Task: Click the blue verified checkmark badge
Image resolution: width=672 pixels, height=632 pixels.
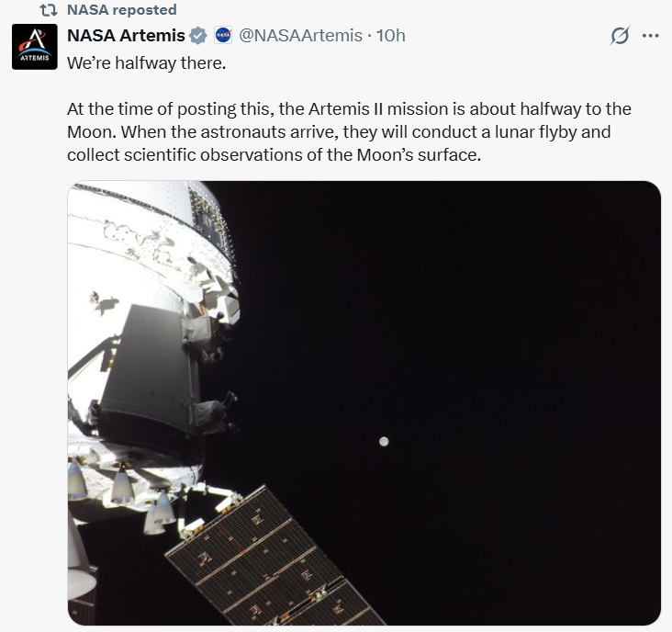Action: [199, 36]
